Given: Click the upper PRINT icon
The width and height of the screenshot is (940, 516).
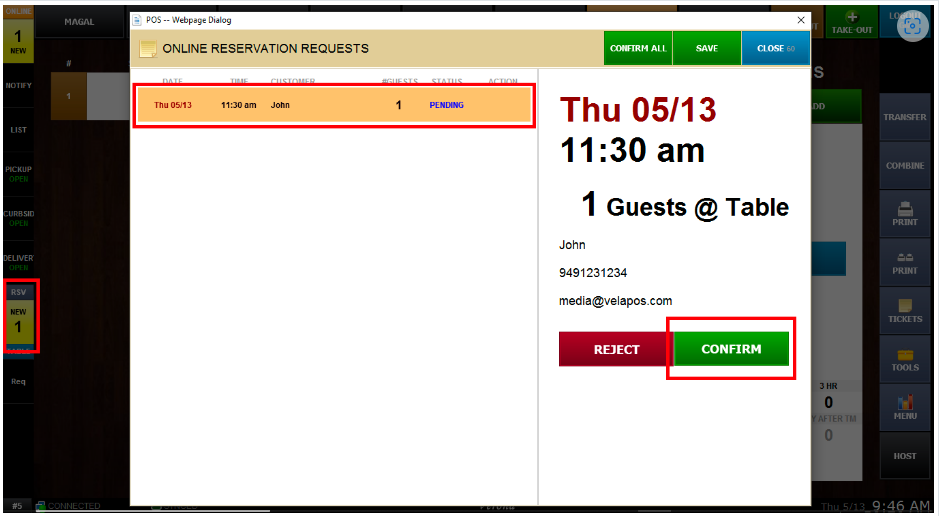Looking at the screenshot, I should click(904, 214).
